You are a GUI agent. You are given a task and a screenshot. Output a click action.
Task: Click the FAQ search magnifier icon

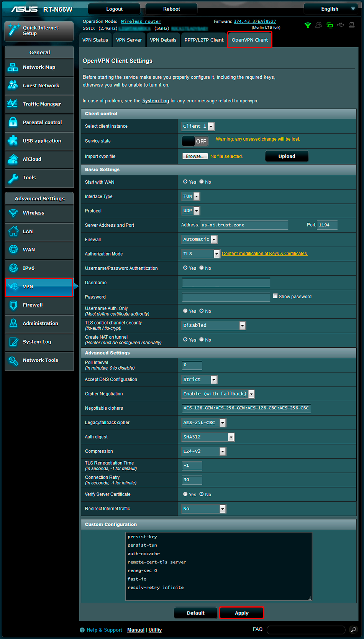[x=353, y=630]
